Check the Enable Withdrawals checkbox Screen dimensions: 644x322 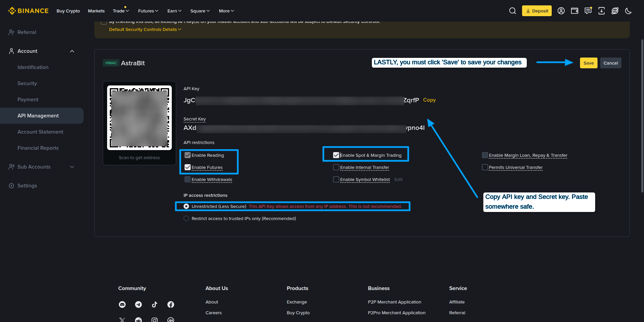click(x=188, y=179)
